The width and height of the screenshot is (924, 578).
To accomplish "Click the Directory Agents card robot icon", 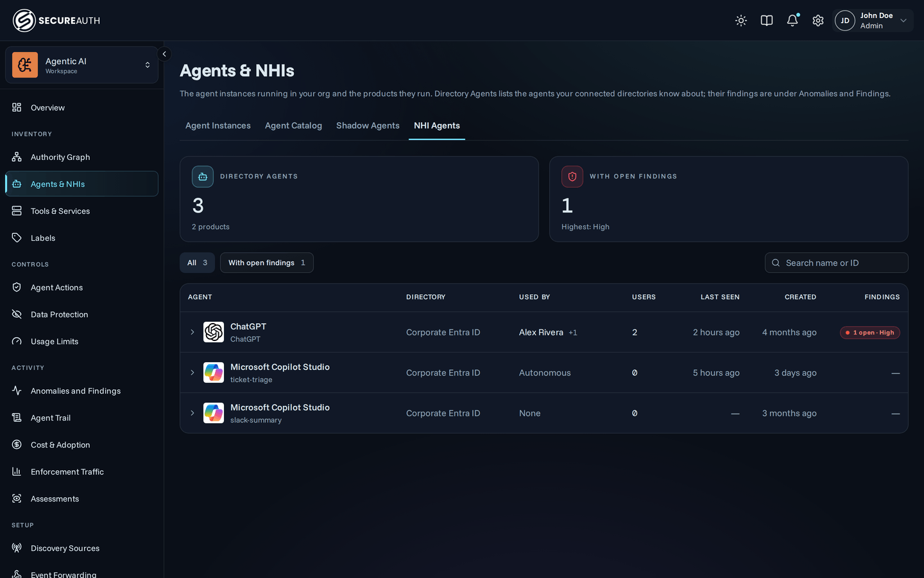I will pos(203,177).
